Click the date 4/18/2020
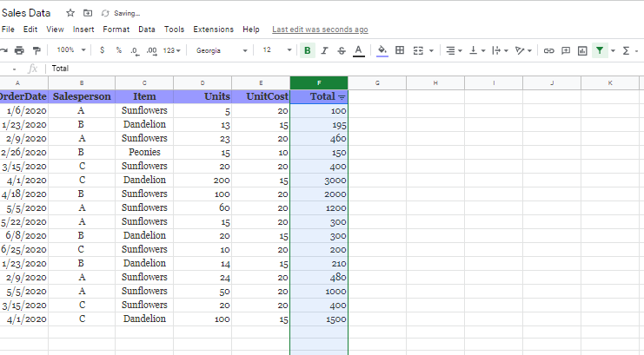This screenshot has height=355, width=644. (x=23, y=194)
